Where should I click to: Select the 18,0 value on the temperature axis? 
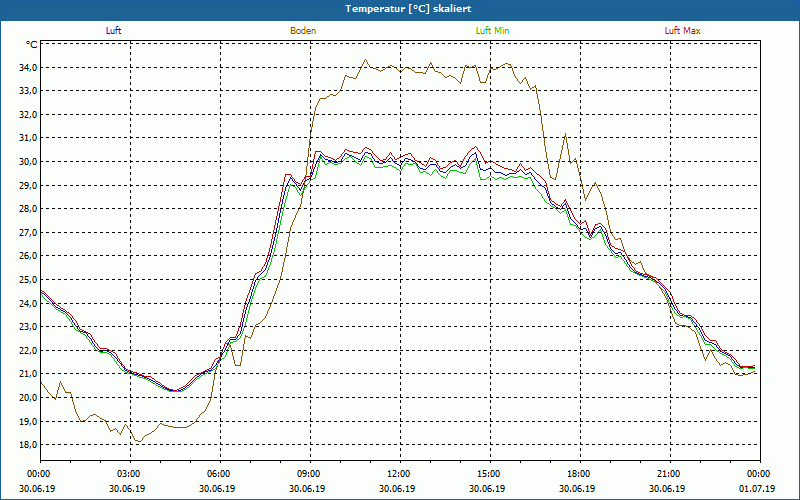28,445
